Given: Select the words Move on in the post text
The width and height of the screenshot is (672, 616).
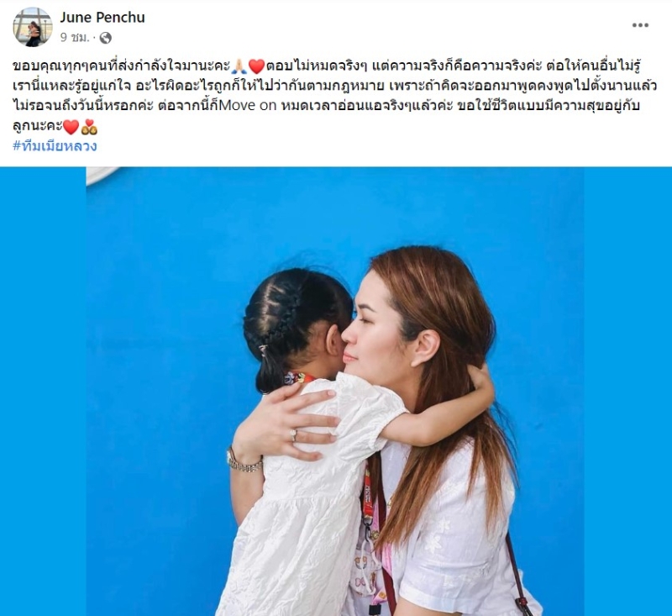Looking at the screenshot, I should [x=248, y=105].
